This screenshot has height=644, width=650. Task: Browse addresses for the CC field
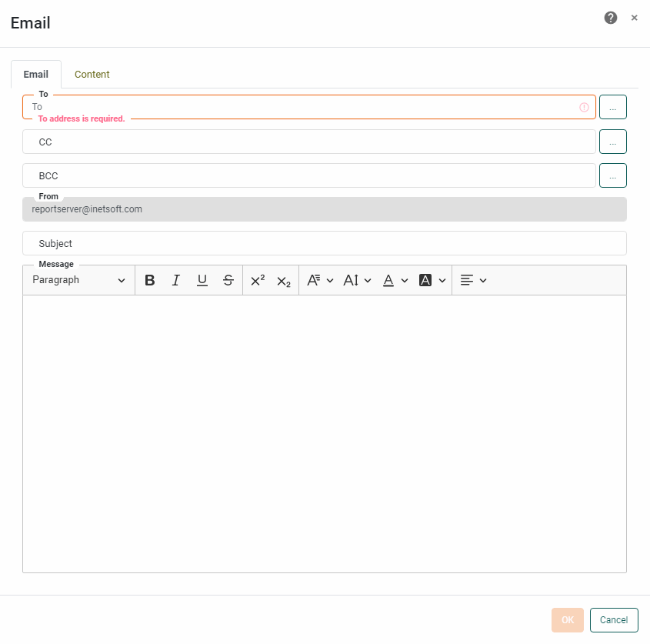pos(613,142)
